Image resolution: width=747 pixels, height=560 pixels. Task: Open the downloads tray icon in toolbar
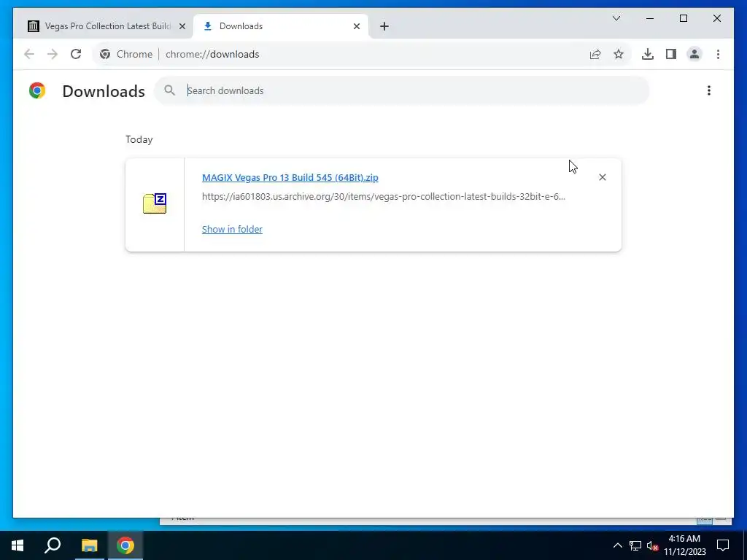pos(648,54)
